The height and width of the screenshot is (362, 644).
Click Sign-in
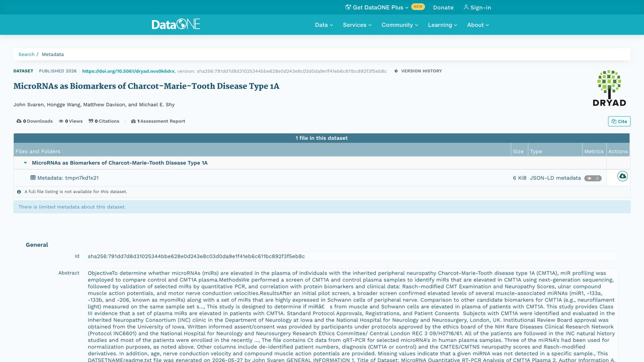click(477, 8)
